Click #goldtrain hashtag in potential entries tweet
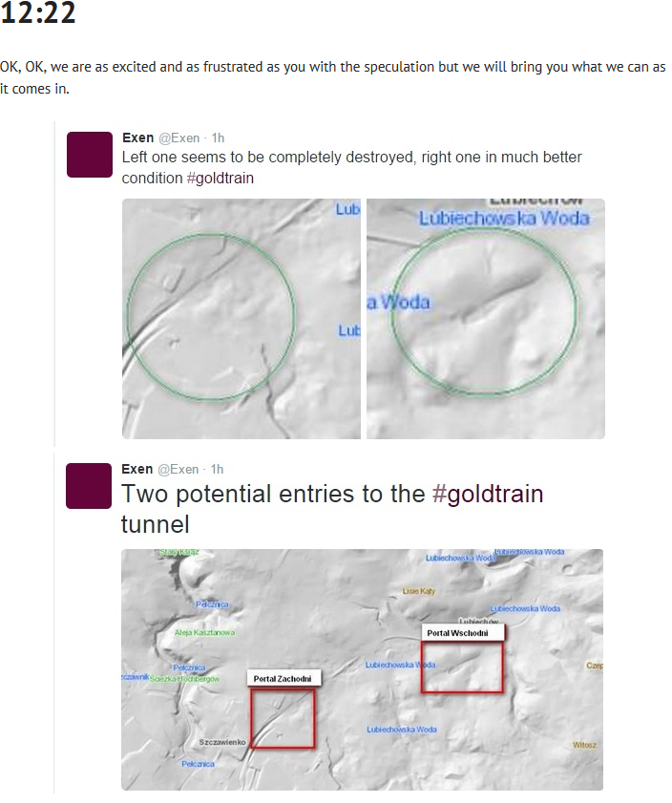 (x=487, y=495)
